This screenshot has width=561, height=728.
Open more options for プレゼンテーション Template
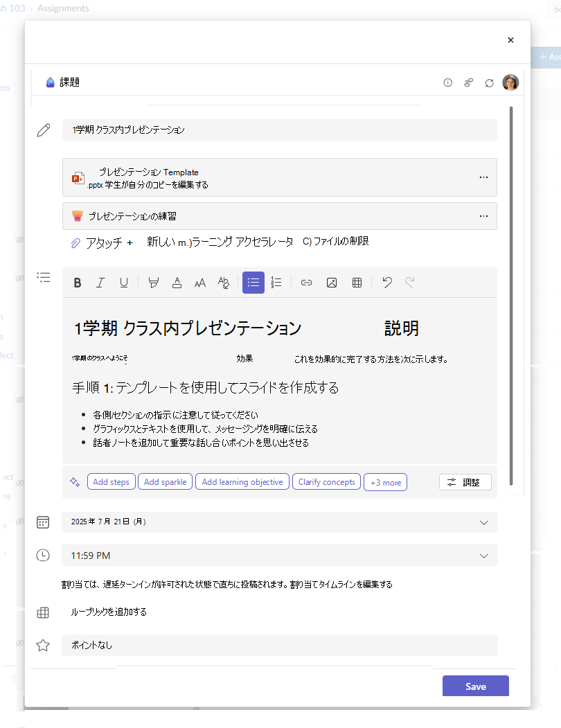(x=483, y=177)
